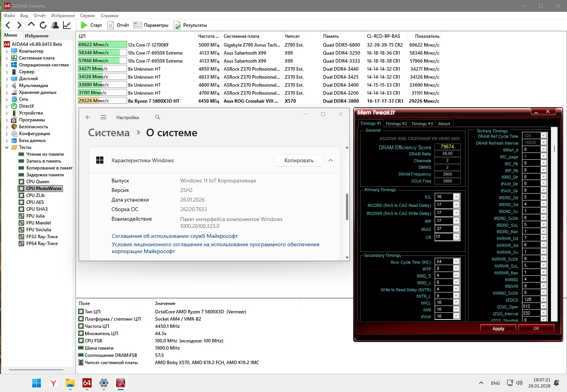
Task: Click the search icon in Settings window
Action: click(158, 118)
